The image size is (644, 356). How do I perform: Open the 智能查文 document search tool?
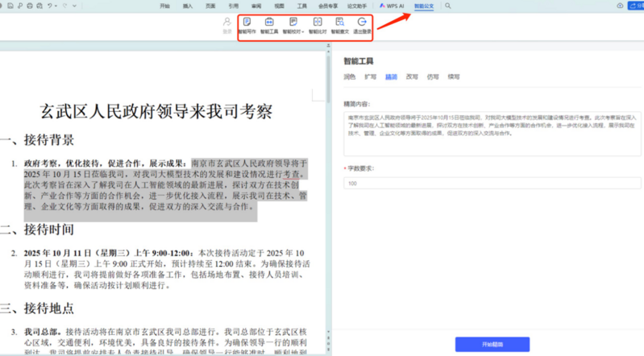[x=340, y=25]
